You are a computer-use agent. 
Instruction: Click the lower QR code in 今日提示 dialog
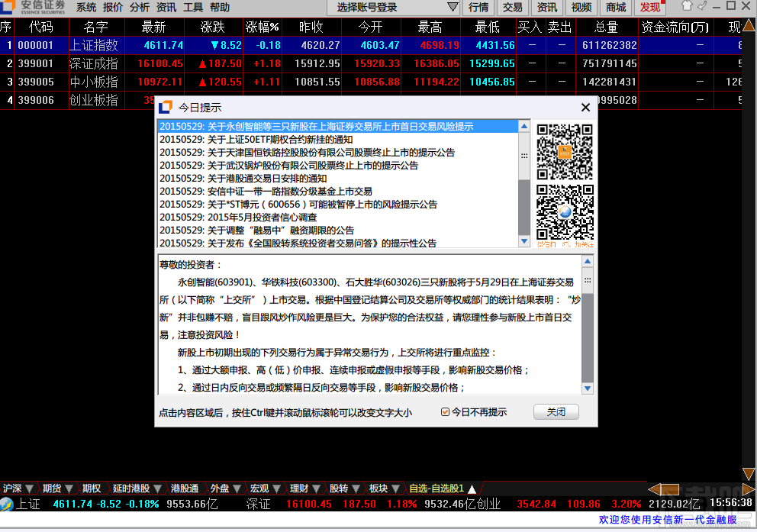point(565,212)
